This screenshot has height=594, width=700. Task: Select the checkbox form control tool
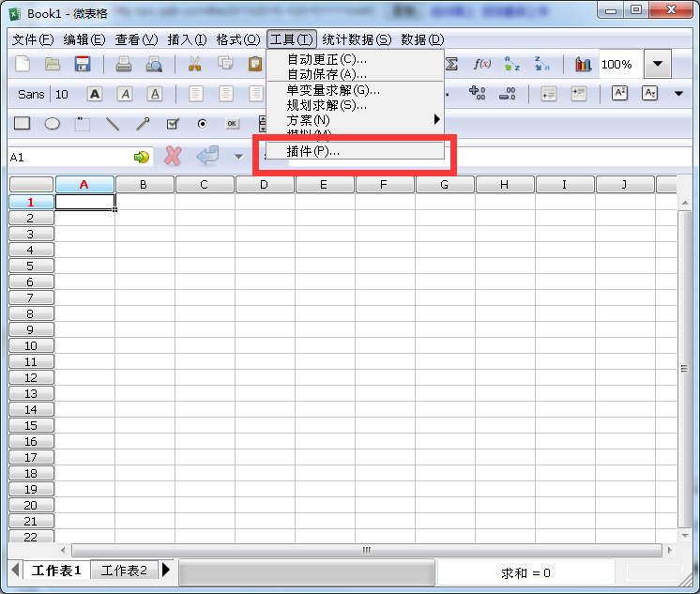pos(172,123)
